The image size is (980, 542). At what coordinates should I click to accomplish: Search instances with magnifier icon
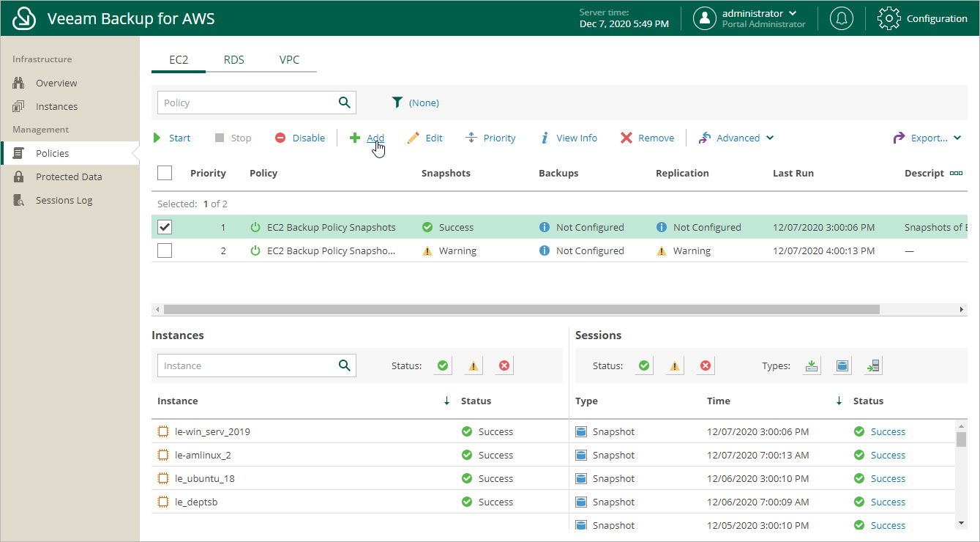344,365
